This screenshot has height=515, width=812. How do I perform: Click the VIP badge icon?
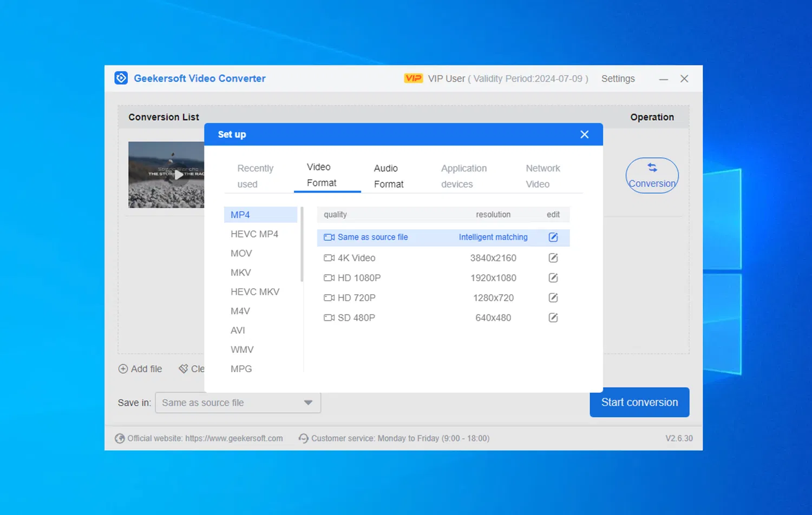[414, 78]
